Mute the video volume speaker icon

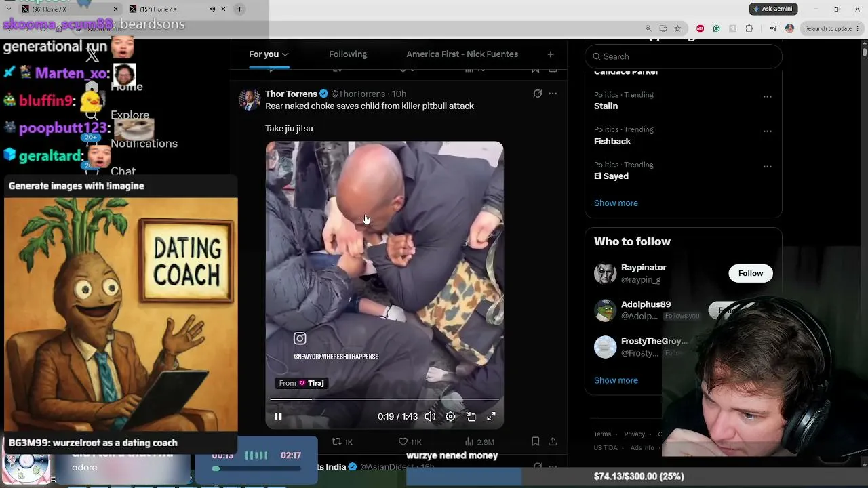coord(430,416)
